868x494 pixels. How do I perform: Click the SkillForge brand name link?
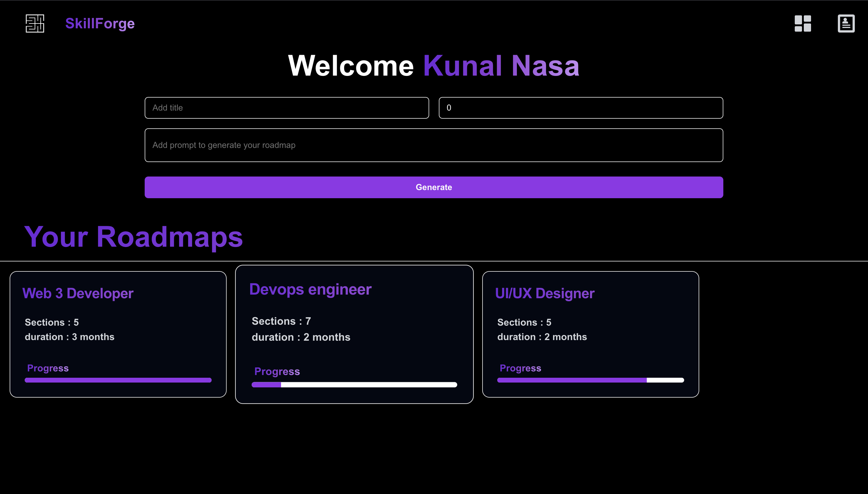coord(100,23)
